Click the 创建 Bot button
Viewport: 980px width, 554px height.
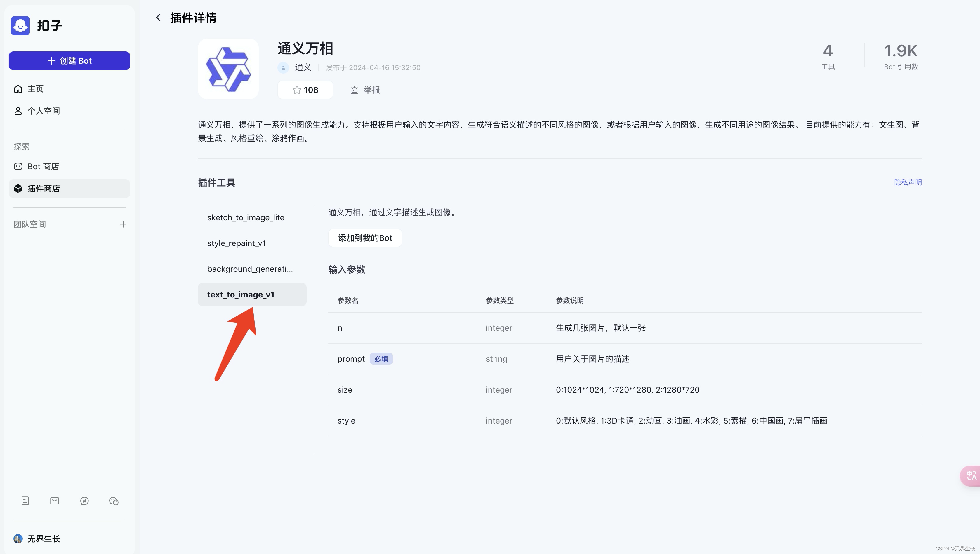(69, 60)
